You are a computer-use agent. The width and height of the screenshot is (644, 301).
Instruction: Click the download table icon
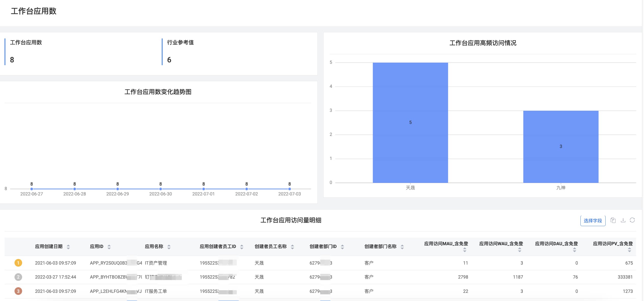(623, 220)
